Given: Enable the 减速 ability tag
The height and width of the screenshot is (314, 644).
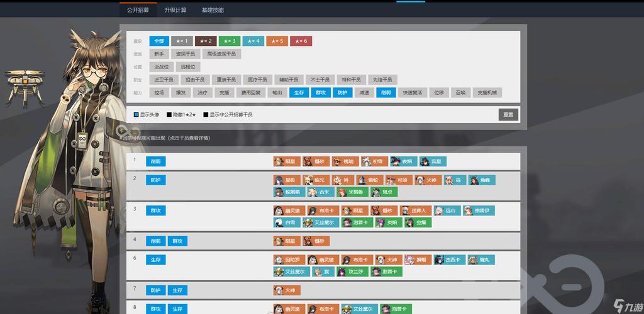Looking at the screenshot, I should pyautogui.click(x=364, y=93).
